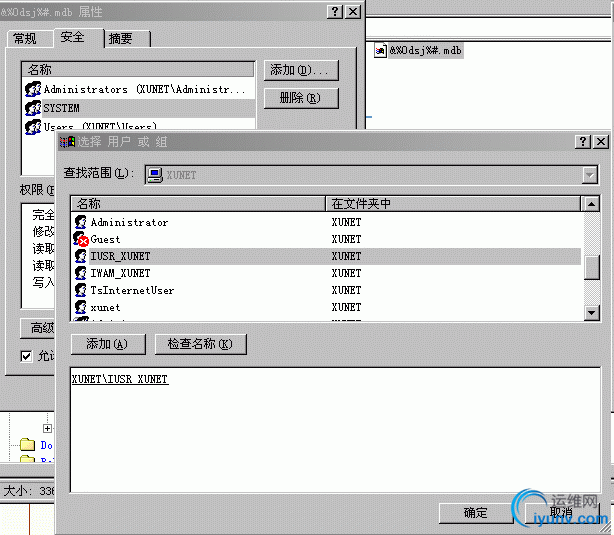Click the 确定 button
The image size is (614, 535).
click(476, 513)
